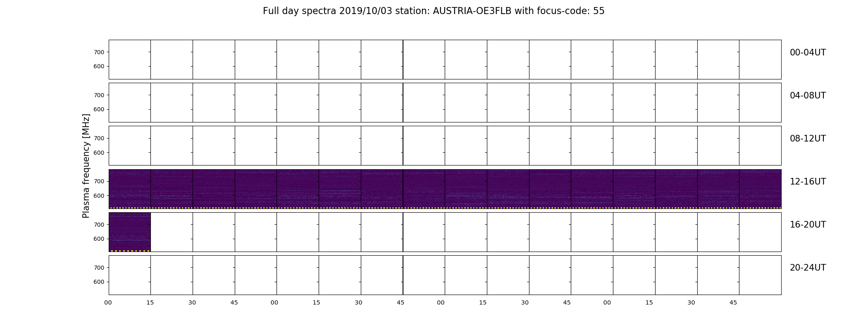This screenshot has width=868, height=331.
Task: Click the 600 tick of the 08-12UT row
Action: [x=99, y=153]
